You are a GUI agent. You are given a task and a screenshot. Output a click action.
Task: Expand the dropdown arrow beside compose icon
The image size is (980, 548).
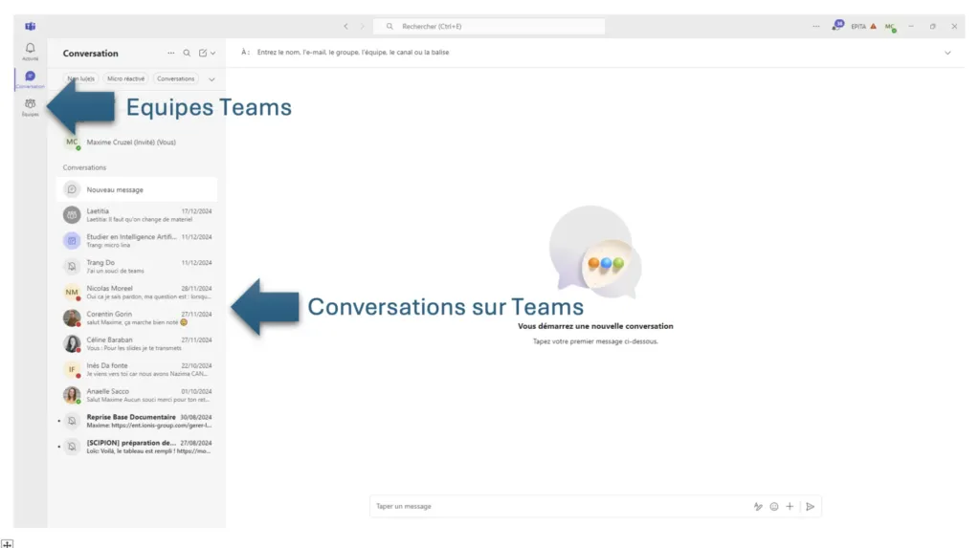[x=213, y=54]
